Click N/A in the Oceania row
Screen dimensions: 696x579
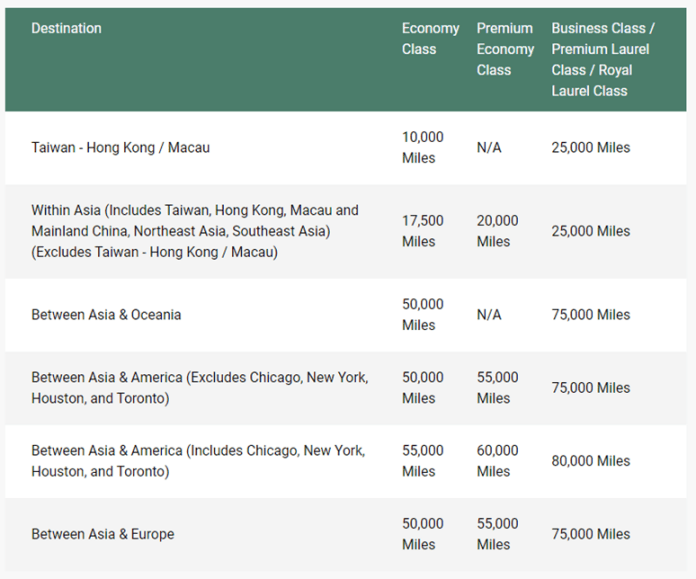tap(489, 315)
